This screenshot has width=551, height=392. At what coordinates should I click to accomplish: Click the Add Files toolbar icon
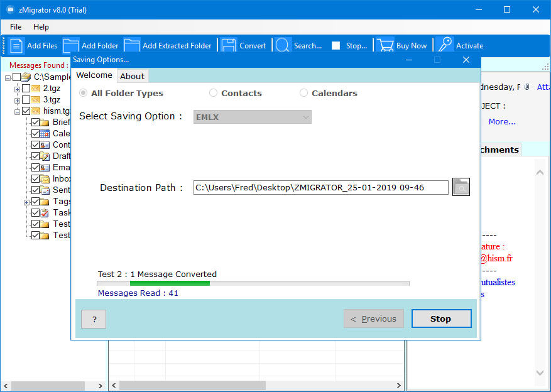point(16,46)
